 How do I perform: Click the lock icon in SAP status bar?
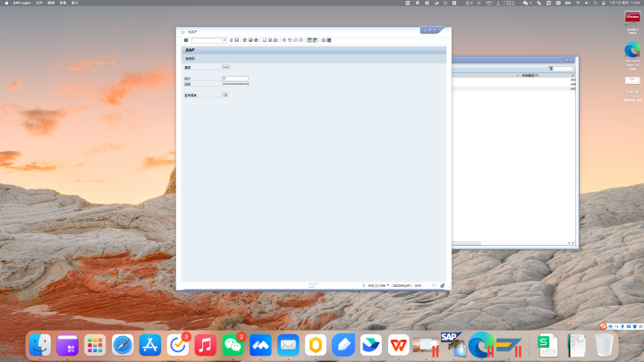coord(443,285)
